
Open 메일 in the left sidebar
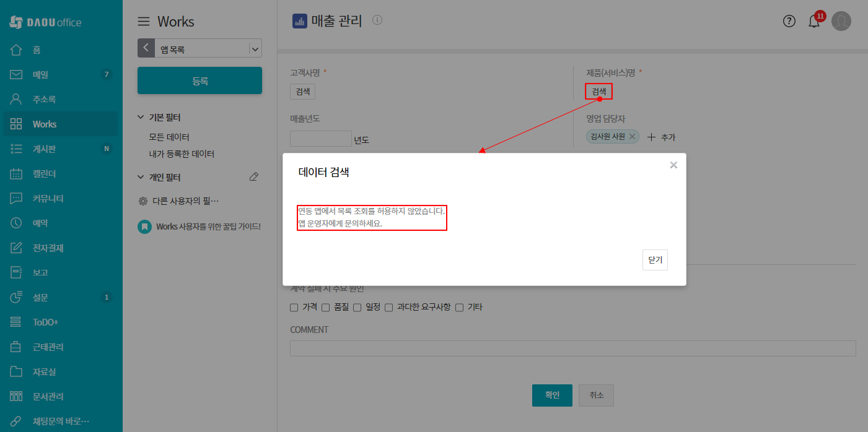40,75
